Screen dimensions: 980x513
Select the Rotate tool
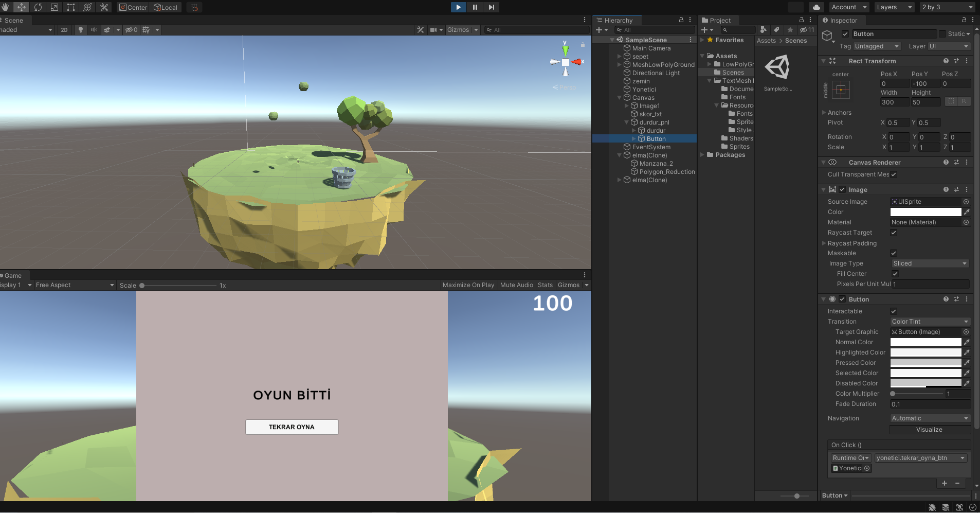pos(38,7)
